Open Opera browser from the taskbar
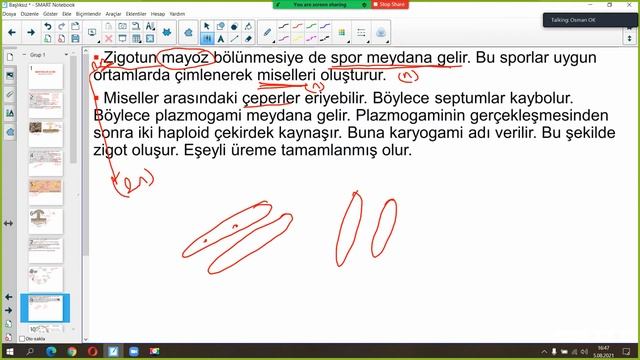 click(x=92, y=351)
